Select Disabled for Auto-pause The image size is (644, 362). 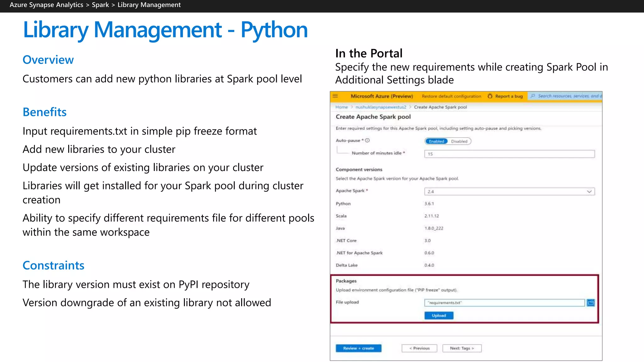[x=459, y=141]
